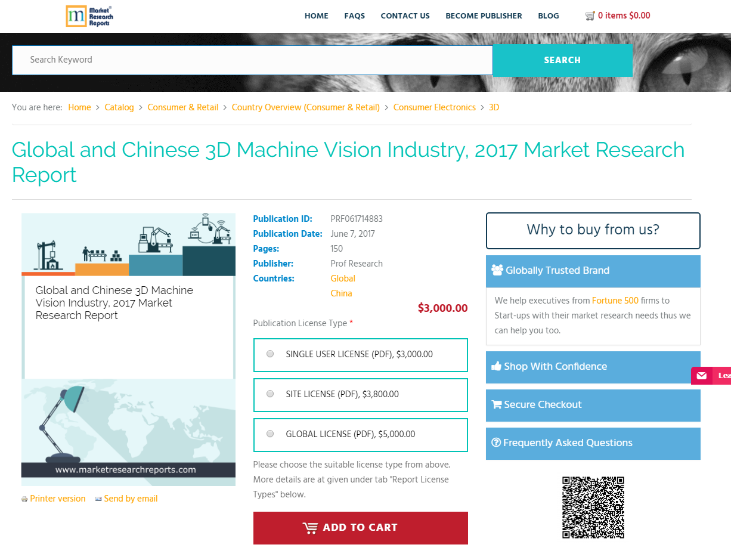The width and height of the screenshot is (731, 560).
Task: Go to Home breadcrumb link
Action: point(80,107)
